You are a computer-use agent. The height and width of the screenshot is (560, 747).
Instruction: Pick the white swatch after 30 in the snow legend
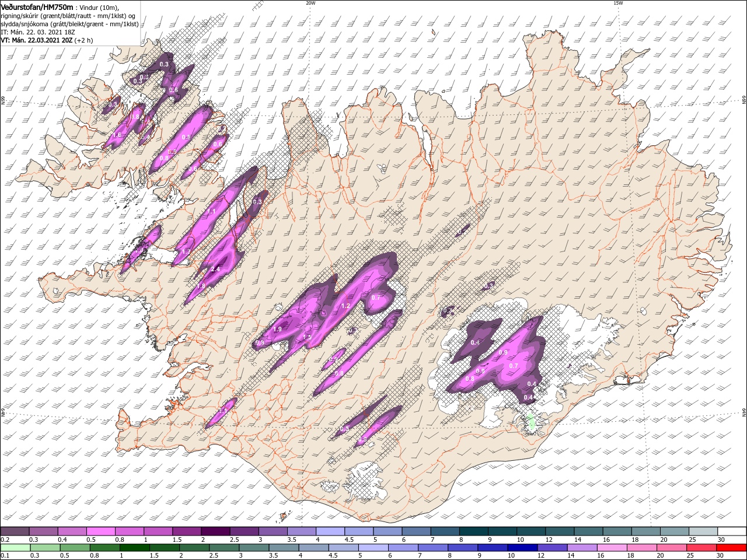pyautogui.click(x=732, y=531)
